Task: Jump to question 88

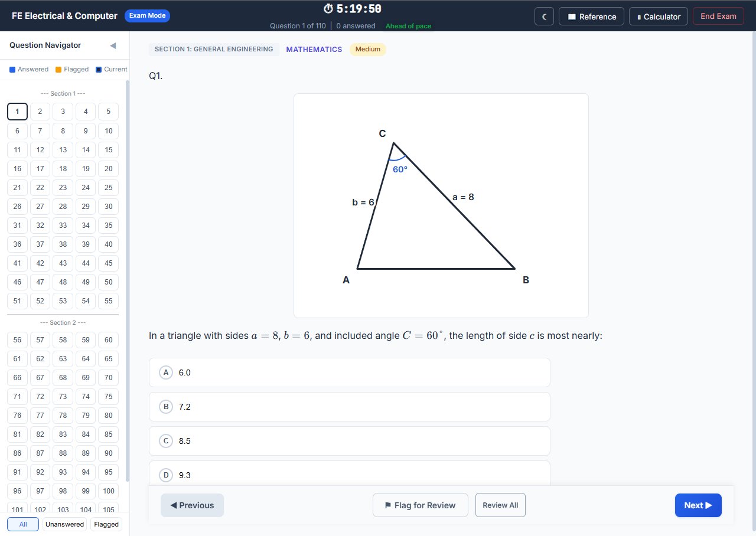Action: point(63,453)
